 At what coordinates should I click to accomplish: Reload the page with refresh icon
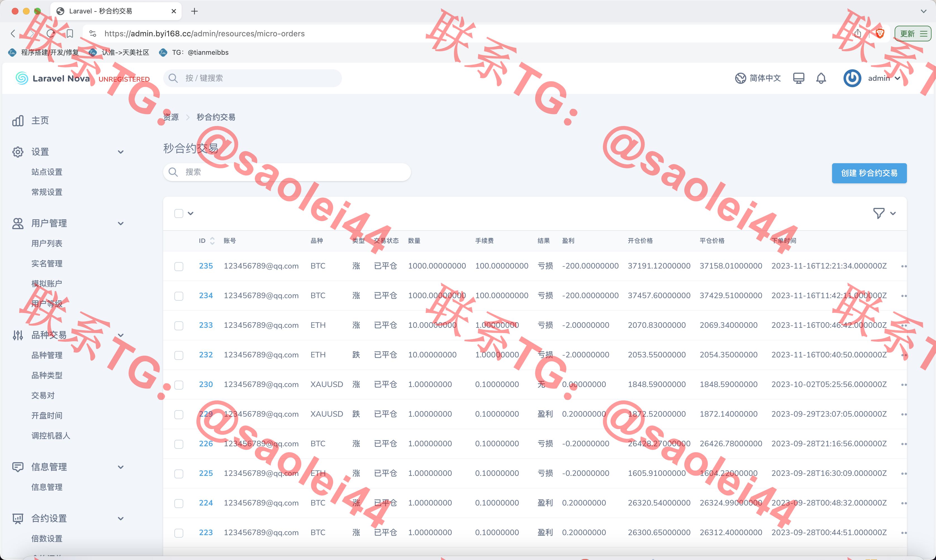pos(51,34)
